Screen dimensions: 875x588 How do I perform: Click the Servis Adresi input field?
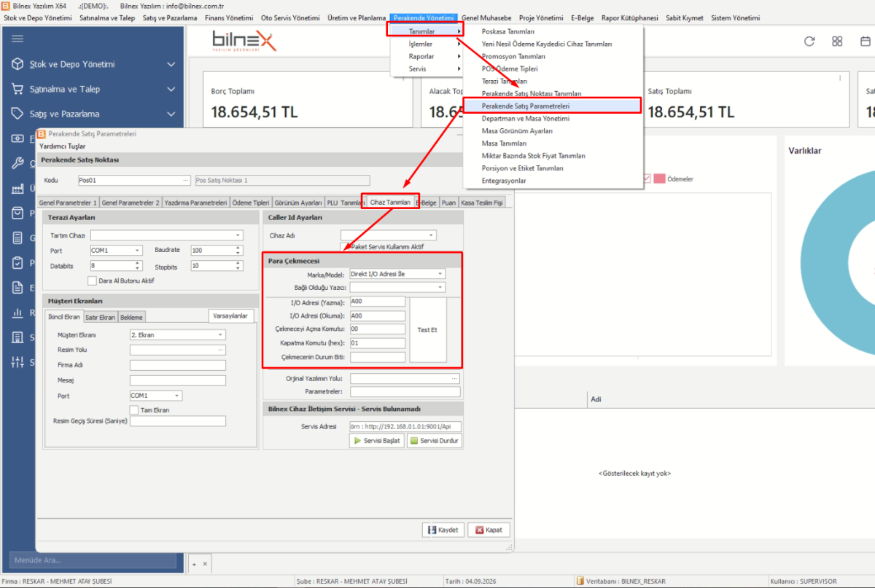pos(405,426)
